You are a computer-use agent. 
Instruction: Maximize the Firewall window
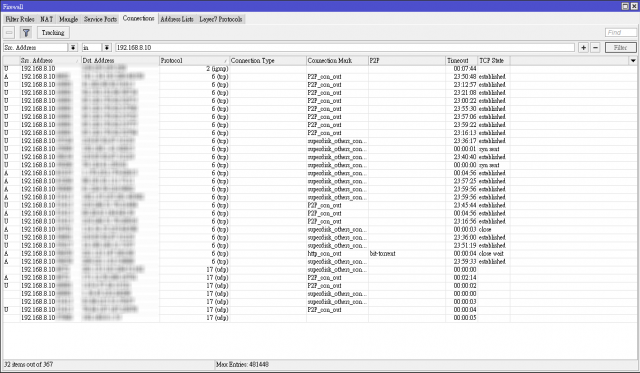[x=625, y=6]
